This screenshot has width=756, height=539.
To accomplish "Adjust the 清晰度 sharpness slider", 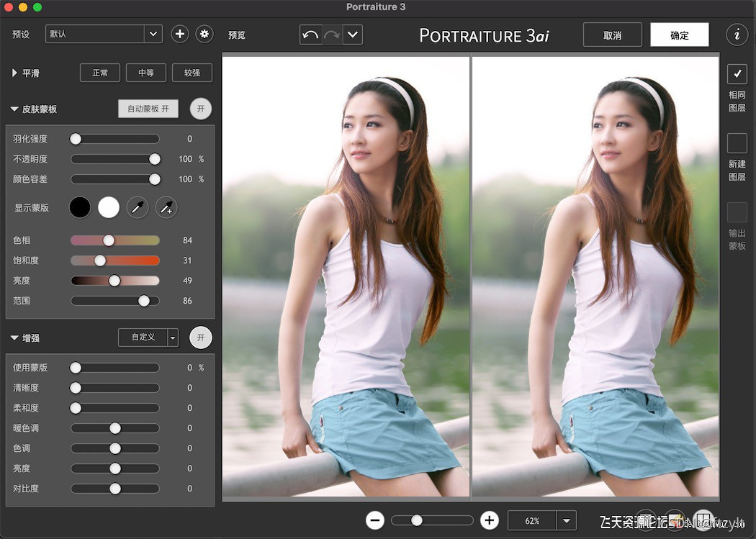I will (114, 388).
